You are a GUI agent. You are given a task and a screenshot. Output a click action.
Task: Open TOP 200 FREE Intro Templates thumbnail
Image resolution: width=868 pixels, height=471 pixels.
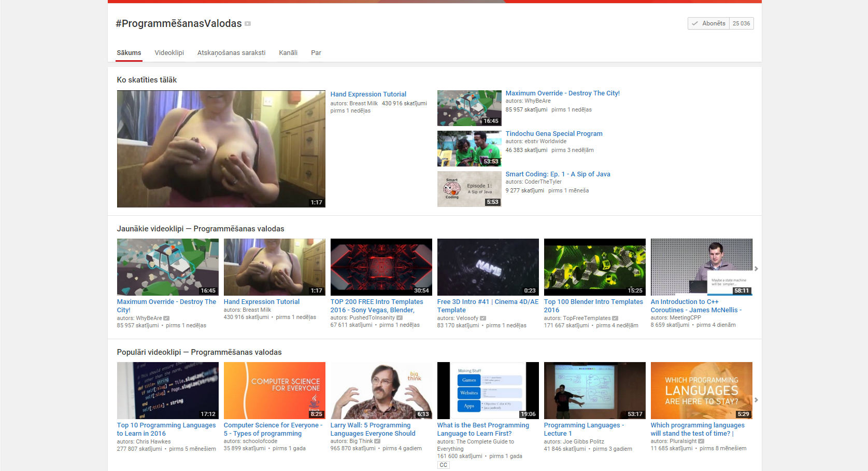click(381, 267)
